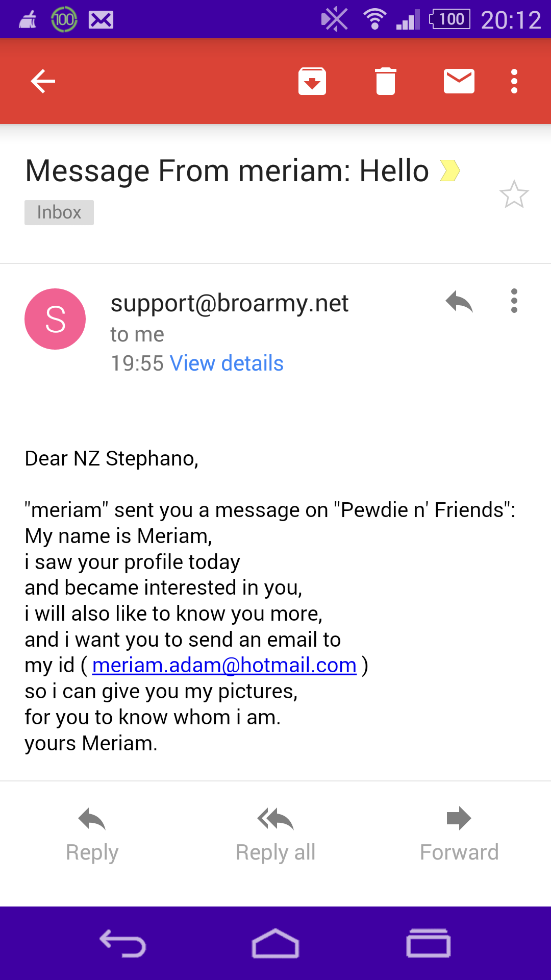Image resolution: width=551 pixels, height=980 pixels.
Task: Tap the back arrow in toolbar
Action: 43,81
